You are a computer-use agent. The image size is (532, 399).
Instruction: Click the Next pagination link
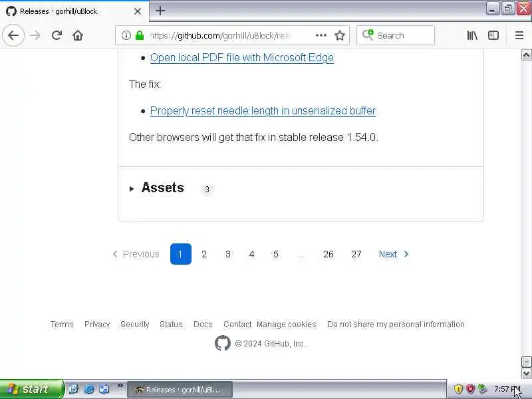[394, 254]
